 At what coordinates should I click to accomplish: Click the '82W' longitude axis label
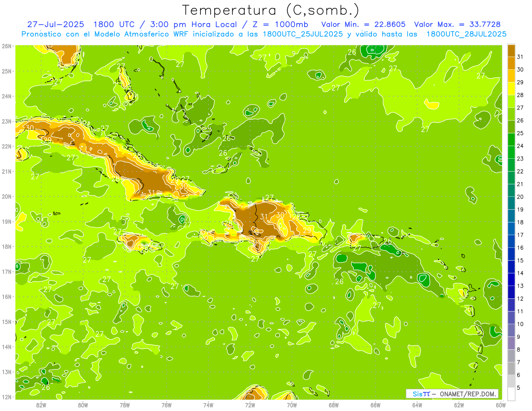click(41, 405)
